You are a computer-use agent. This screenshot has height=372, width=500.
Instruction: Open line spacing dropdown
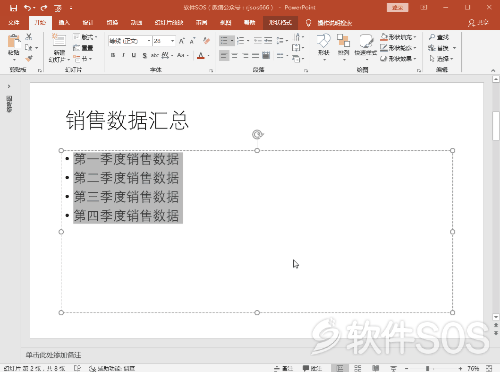coord(282,41)
